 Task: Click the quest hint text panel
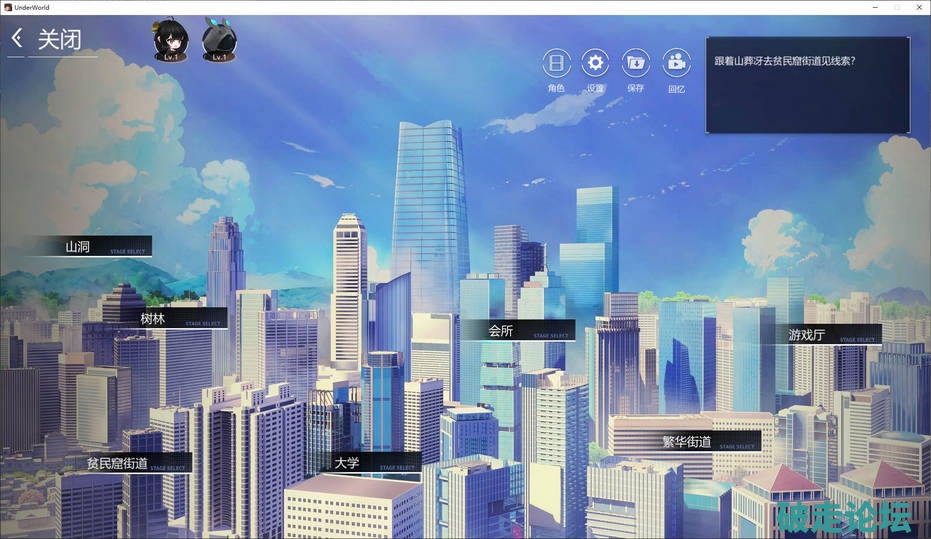point(807,85)
